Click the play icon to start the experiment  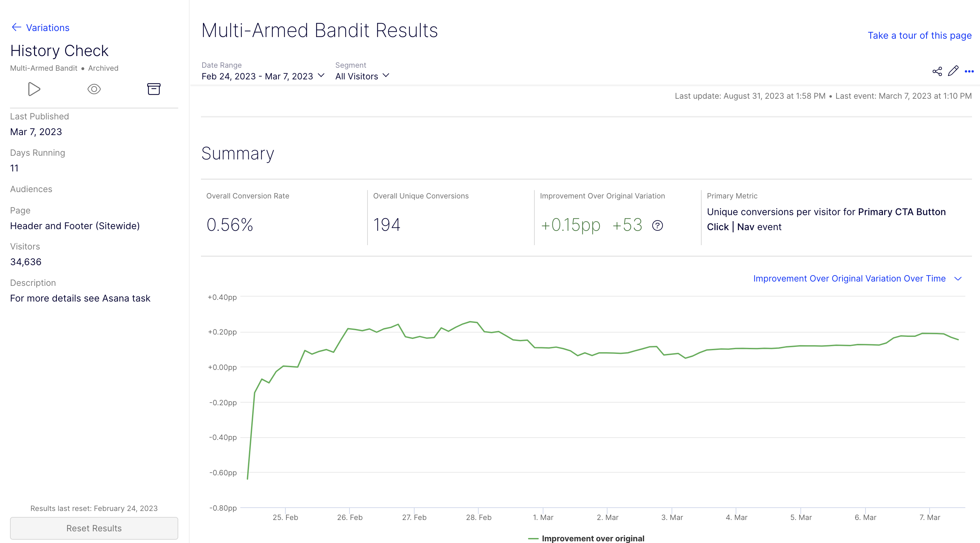(34, 89)
